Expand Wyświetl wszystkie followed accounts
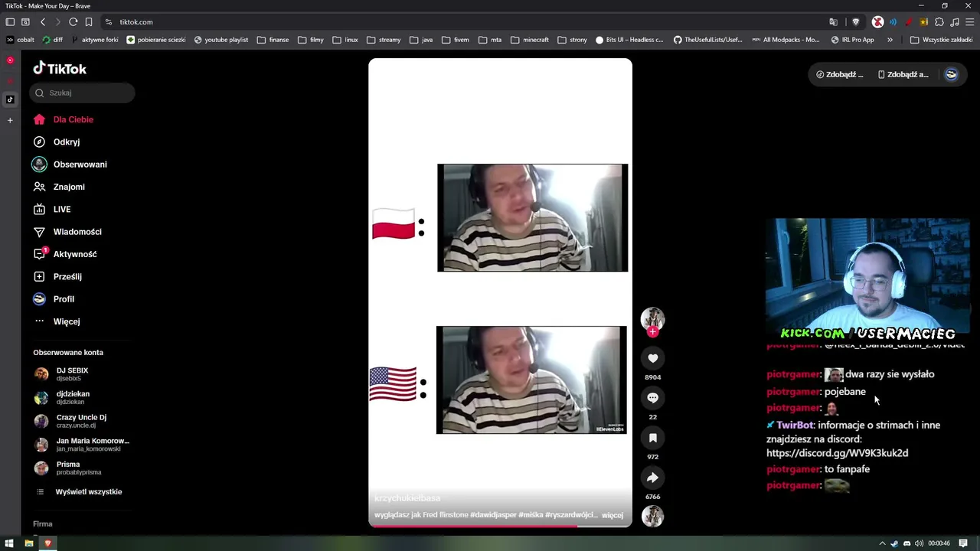This screenshot has height=551, width=980. [x=80, y=492]
